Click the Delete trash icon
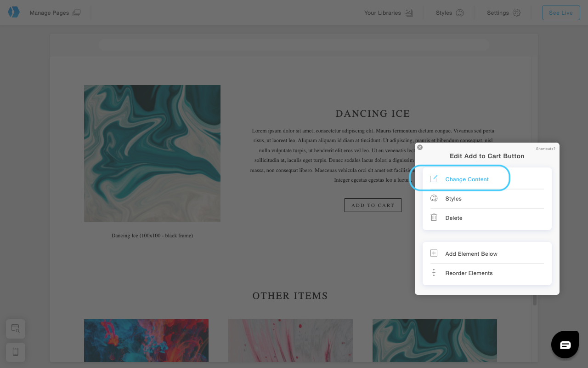 coord(434,218)
